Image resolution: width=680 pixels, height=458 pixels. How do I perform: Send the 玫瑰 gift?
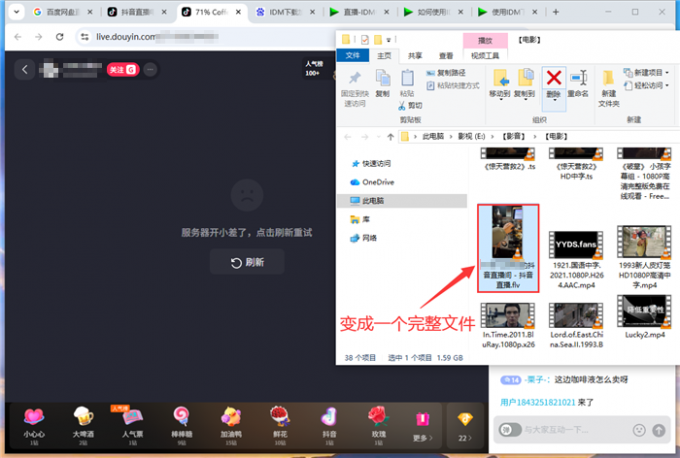coord(379,425)
